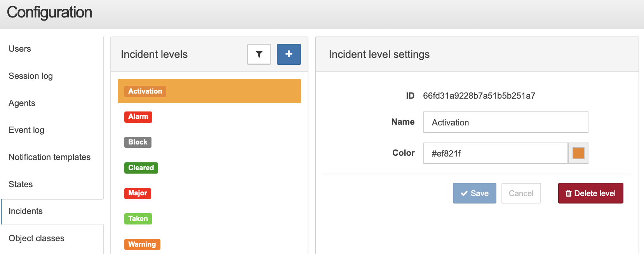Select the Activation incident level
The width and height of the screenshot is (644, 254).
(209, 91)
